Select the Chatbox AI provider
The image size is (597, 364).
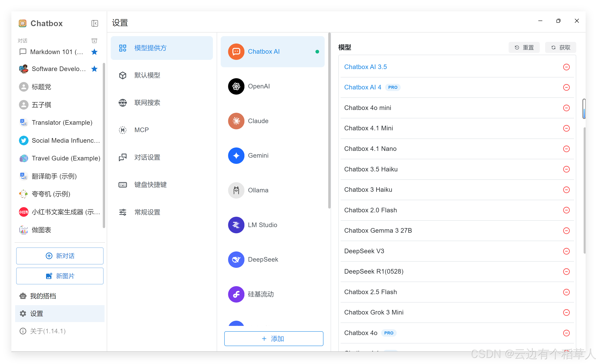coord(272,51)
